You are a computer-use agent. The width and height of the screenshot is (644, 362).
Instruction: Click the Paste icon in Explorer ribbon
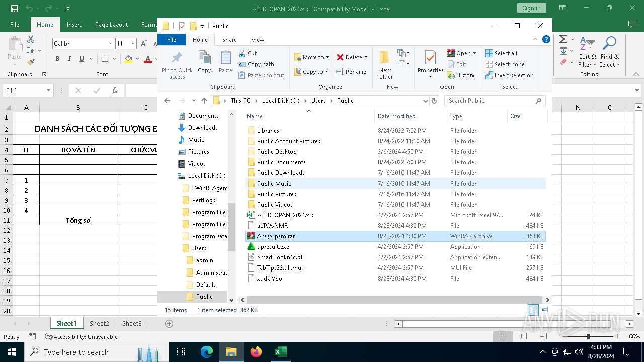(x=225, y=57)
